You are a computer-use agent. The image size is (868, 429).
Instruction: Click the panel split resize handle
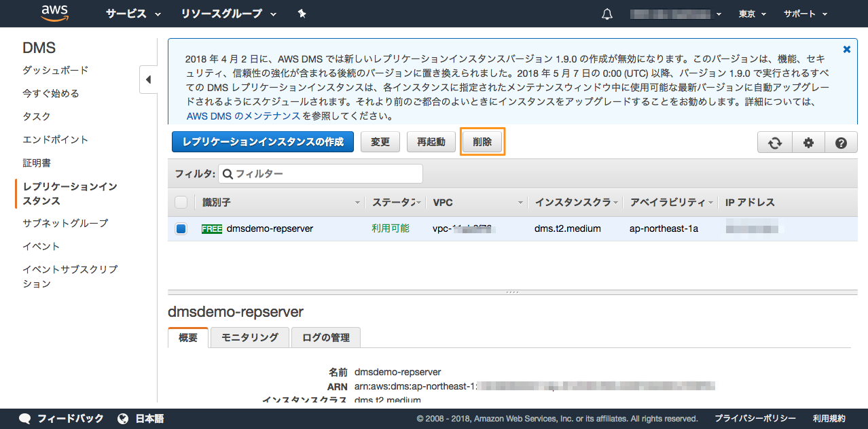coord(512,292)
